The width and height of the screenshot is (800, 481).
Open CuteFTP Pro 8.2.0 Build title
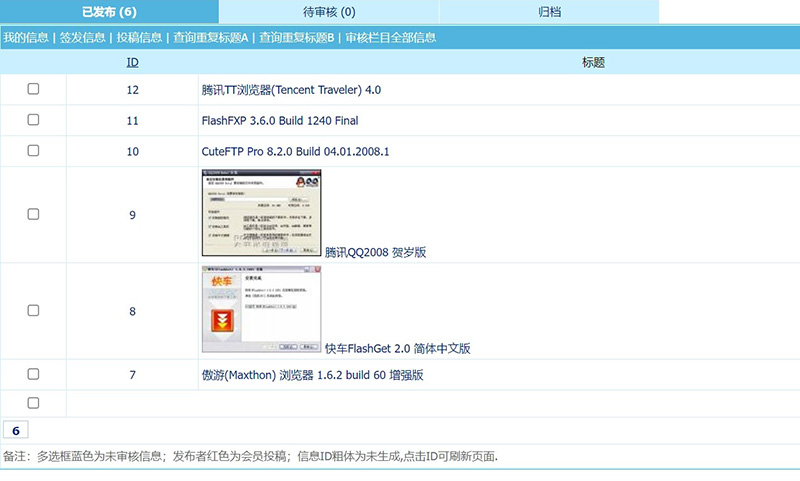coord(295,151)
